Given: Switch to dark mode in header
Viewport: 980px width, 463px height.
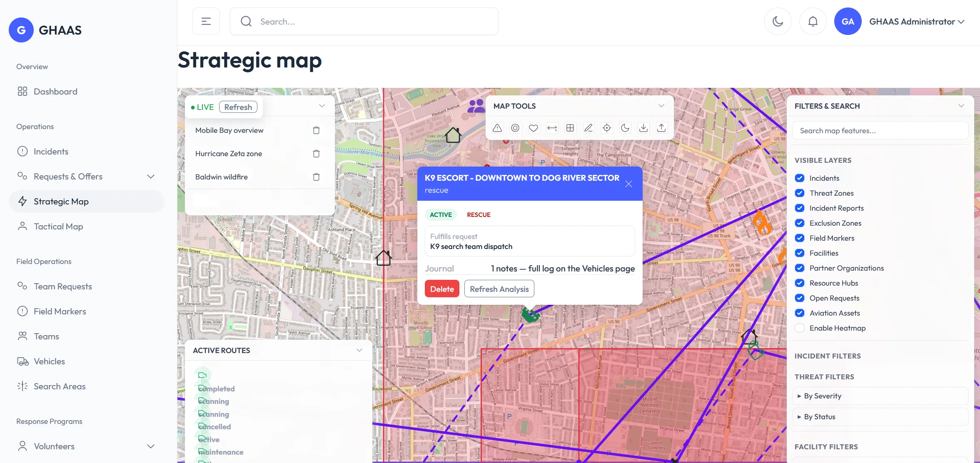Looking at the screenshot, I should click(x=778, y=21).
